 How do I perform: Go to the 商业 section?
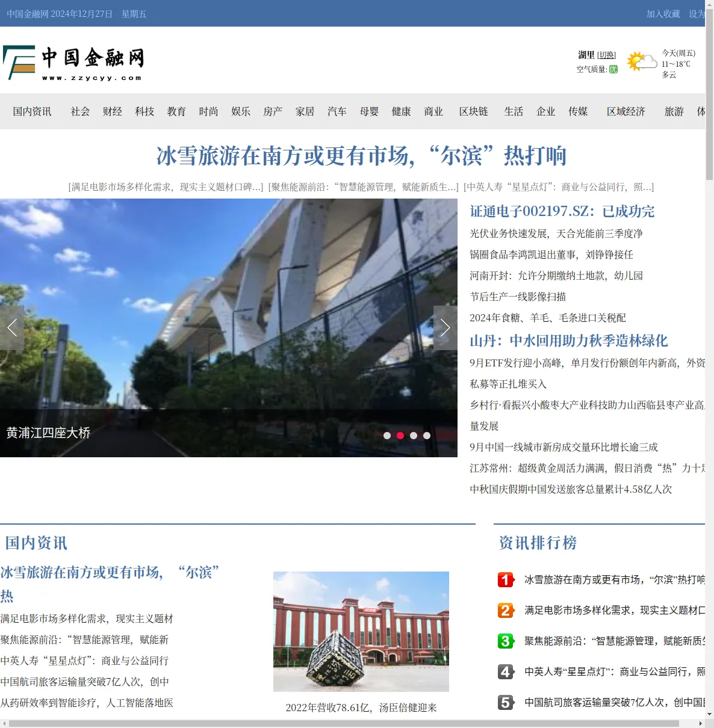(x=433, y=111)
